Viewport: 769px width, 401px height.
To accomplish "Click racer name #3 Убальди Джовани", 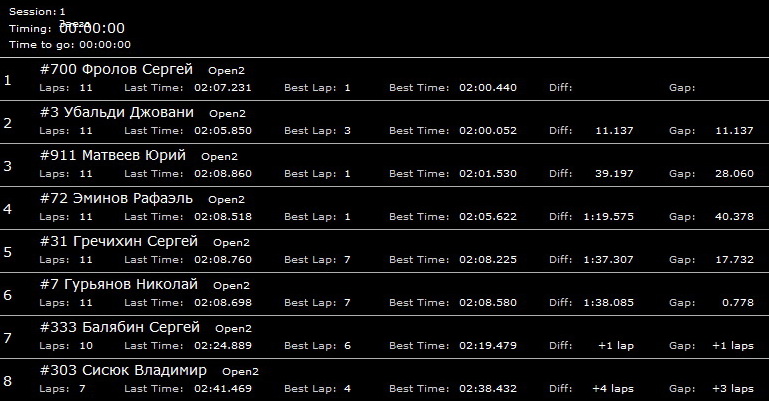I will click(117, 112).
